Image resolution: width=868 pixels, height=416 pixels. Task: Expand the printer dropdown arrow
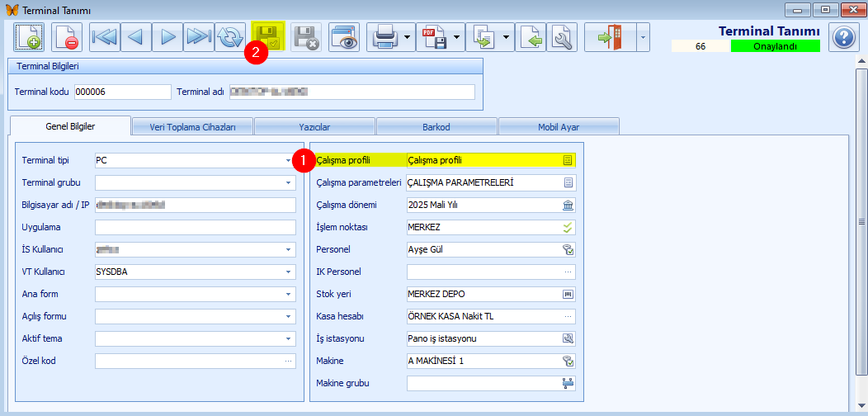(x=408, y=37)
